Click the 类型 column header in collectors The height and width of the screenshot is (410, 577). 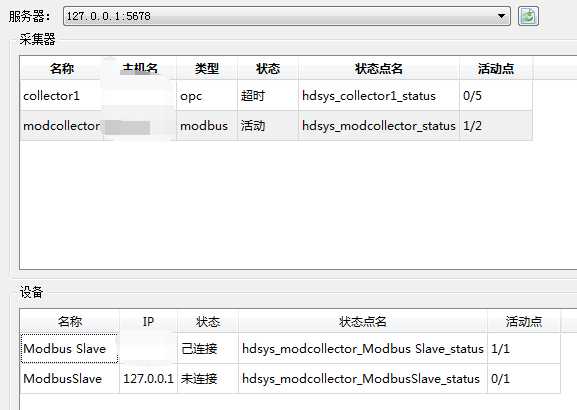[x=207, y=68]
